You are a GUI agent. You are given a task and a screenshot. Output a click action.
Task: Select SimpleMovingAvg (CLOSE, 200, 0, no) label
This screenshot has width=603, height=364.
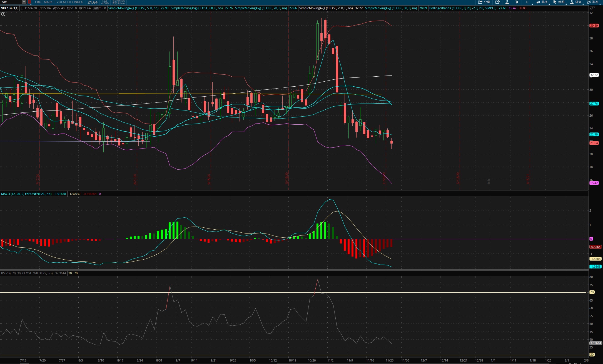click(x=326, y=8)
